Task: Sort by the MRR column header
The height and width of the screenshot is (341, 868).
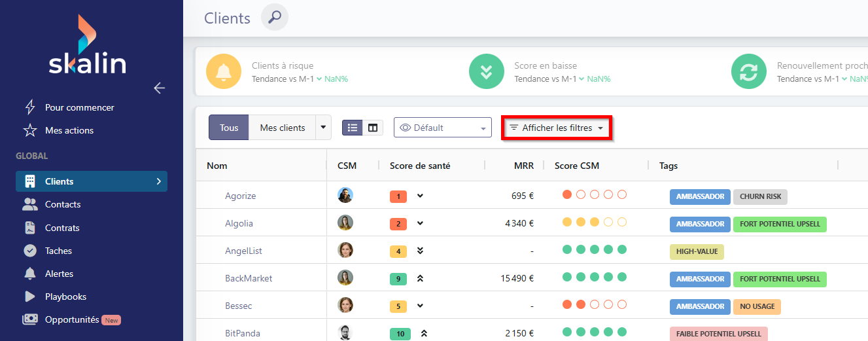Action: (523, 166)
